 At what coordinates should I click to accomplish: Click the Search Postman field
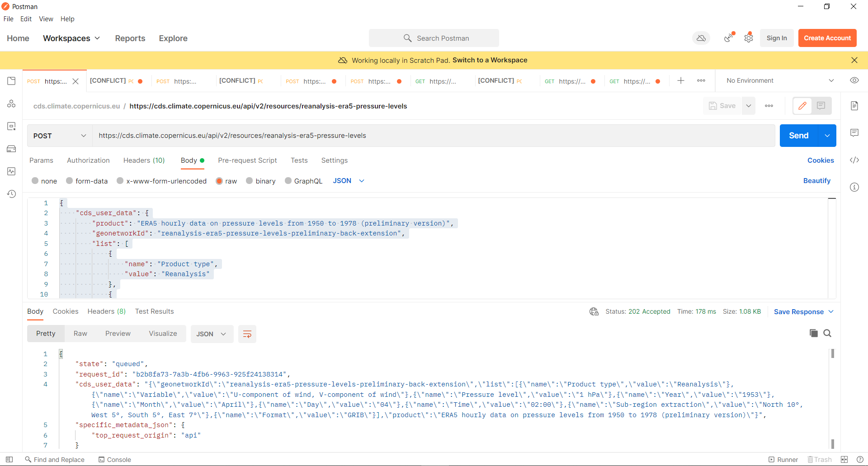pos(434,38)
